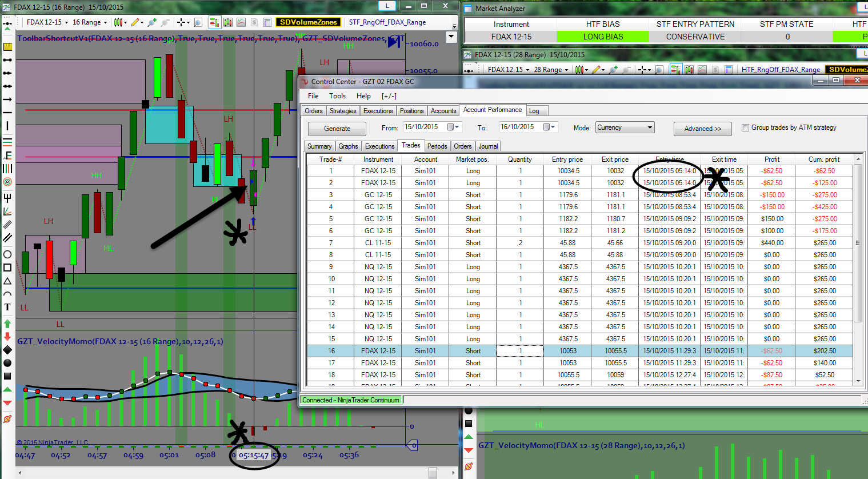
Task: Toggle Chart Trader on the 28 Range chart
Action: click(x=675, y=70)
